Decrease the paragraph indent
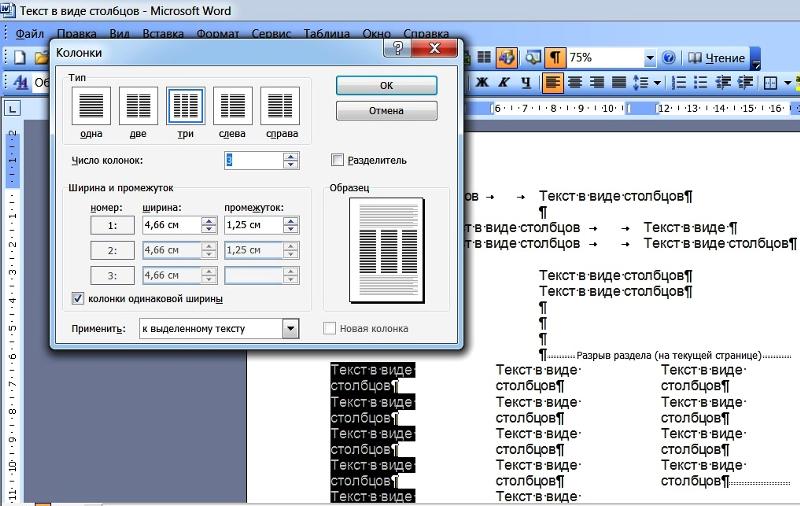Image resolution: width=800 pixels, height=506 pixels. coord(723,82)
